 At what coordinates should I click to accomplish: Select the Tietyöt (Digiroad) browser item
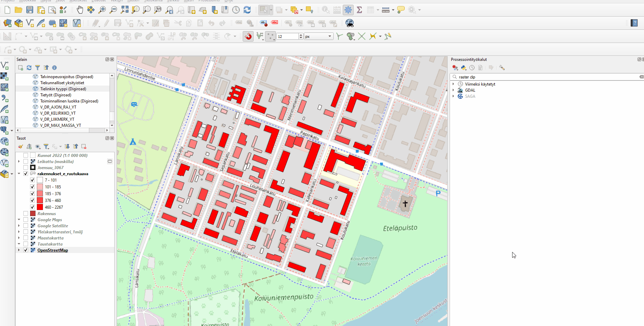pos(55,95)
